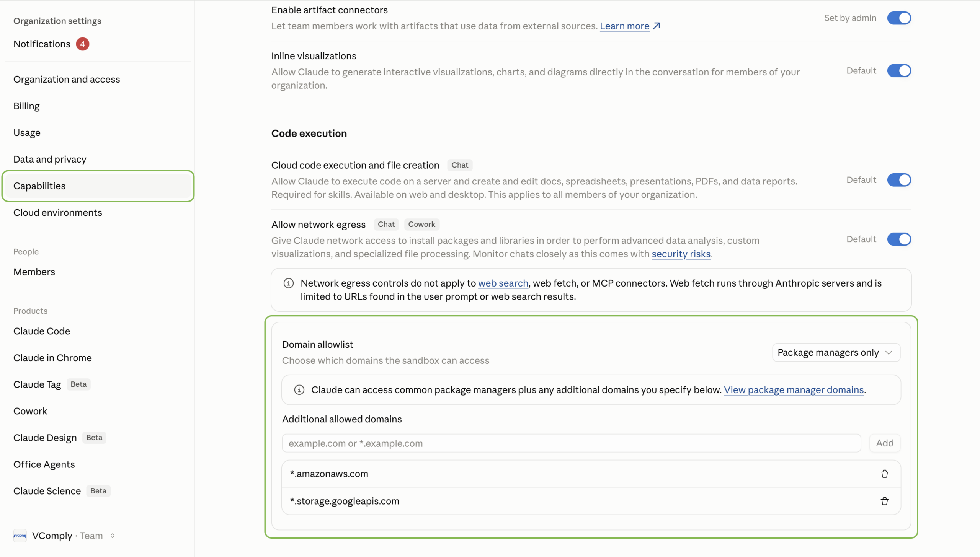Open Organization and access settings
Viewport: 980px width, 557px height.
[98, 79]
